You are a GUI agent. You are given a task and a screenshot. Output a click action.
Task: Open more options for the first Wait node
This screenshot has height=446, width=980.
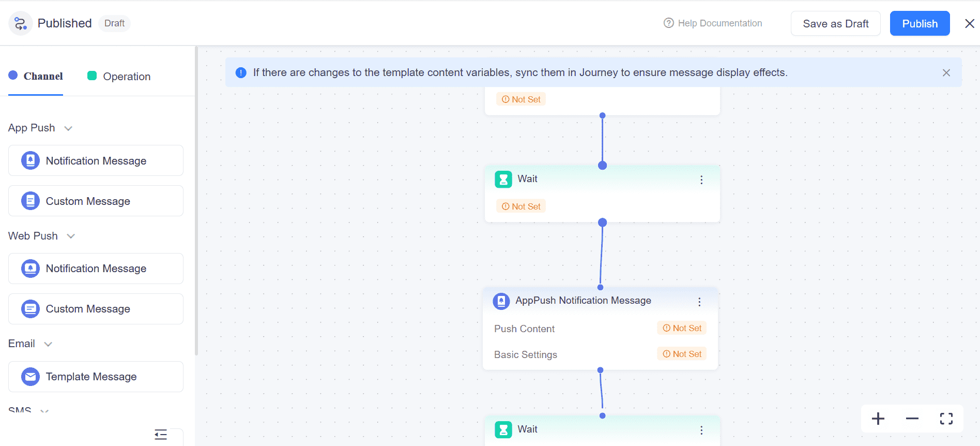click(701, 180)
